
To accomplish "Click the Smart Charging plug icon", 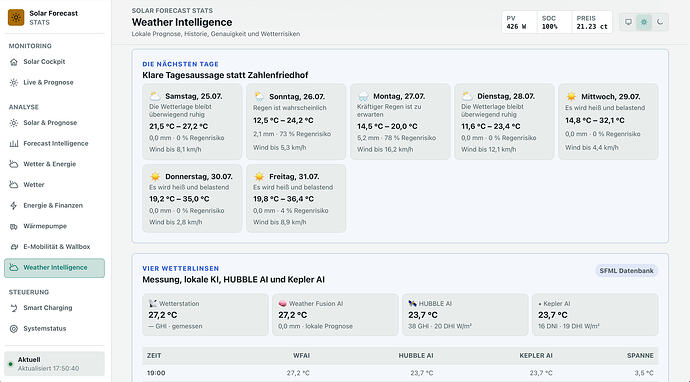I will tap(14, 308).
